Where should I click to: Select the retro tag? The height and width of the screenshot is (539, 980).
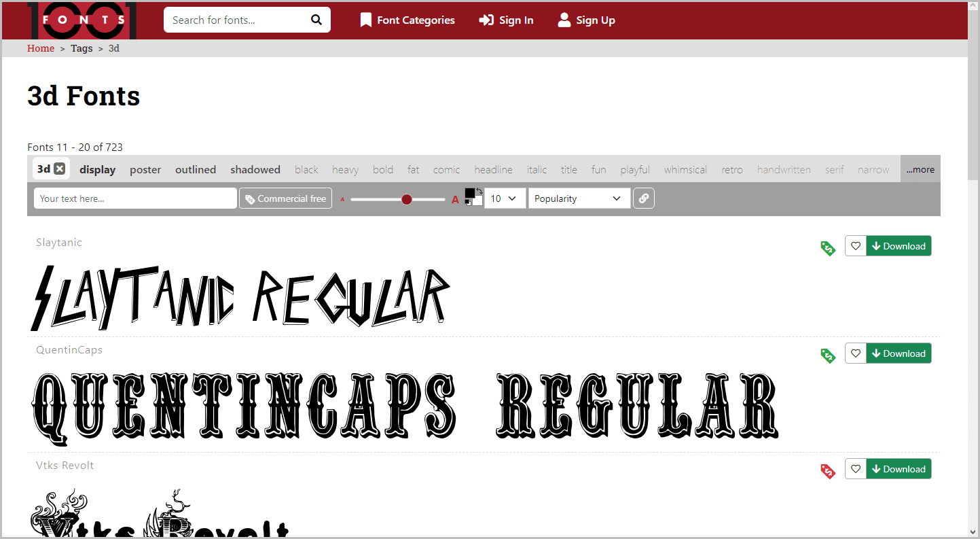click(x=732, y=170)
